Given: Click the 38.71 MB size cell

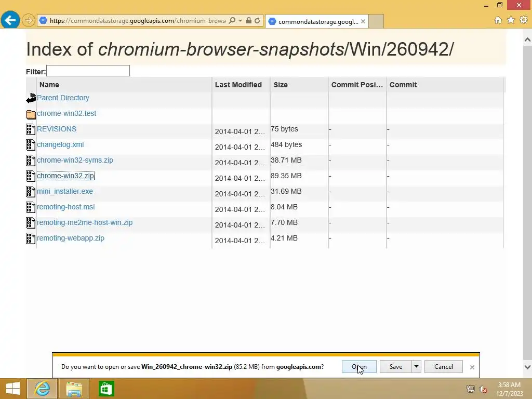Looking at the screenshot, I should click(286, 160).
